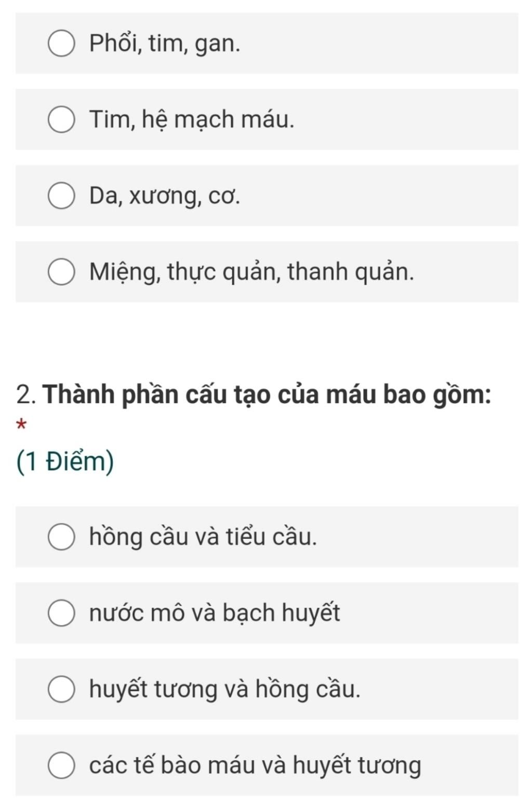This screenshot has height=810, width=532.
Task: Select the radio button for "Phổi, tim, gan."
Action: (61, 44)
